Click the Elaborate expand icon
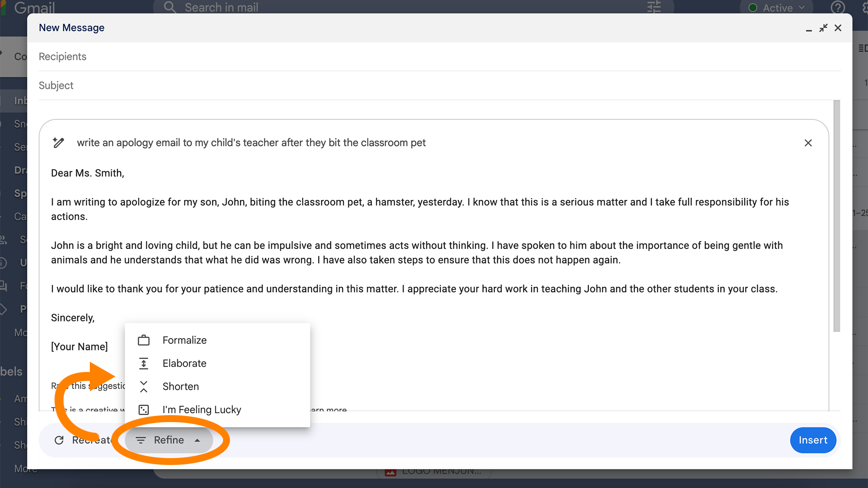Image resolution: width=868 pixels, height=488 pixels. point(144,364)
